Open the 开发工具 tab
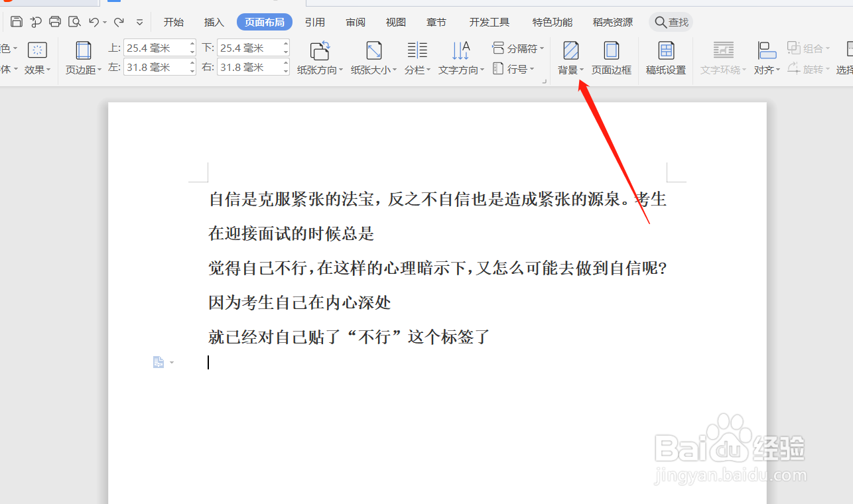Viewport: 853px width, 504px height. 490,22
